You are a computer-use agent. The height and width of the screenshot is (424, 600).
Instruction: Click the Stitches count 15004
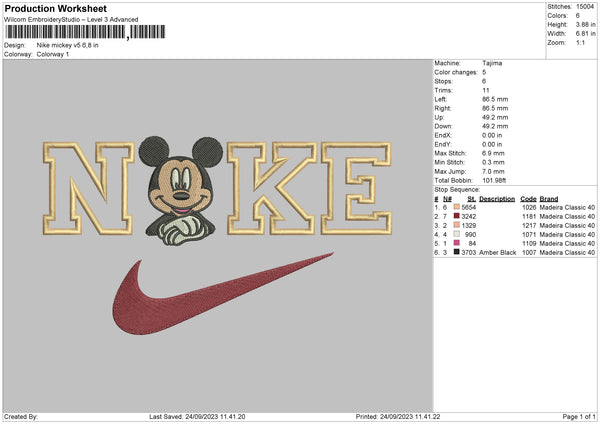pyautogui.click(x=585, y=7)
